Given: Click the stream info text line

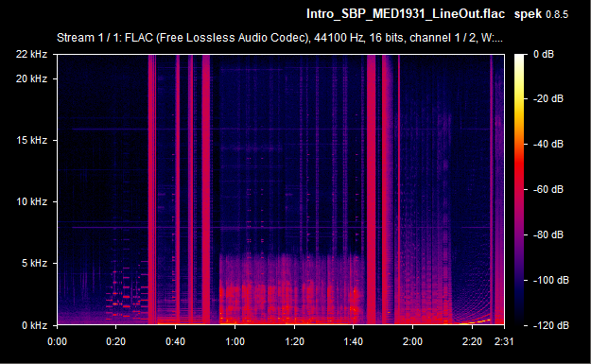Looking at the screenshot, I should 279,38.
